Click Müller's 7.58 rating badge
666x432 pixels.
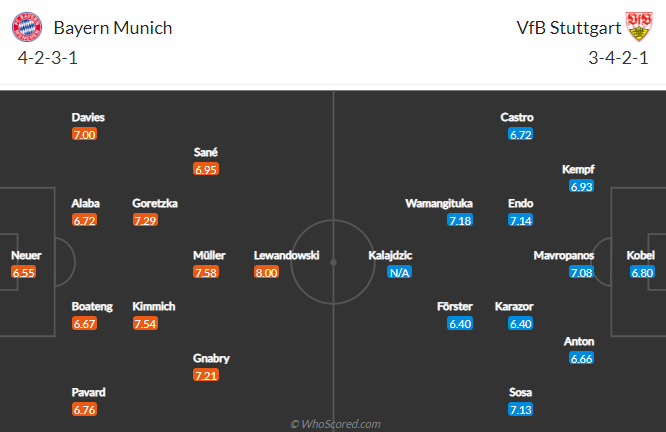click(207, 272)
